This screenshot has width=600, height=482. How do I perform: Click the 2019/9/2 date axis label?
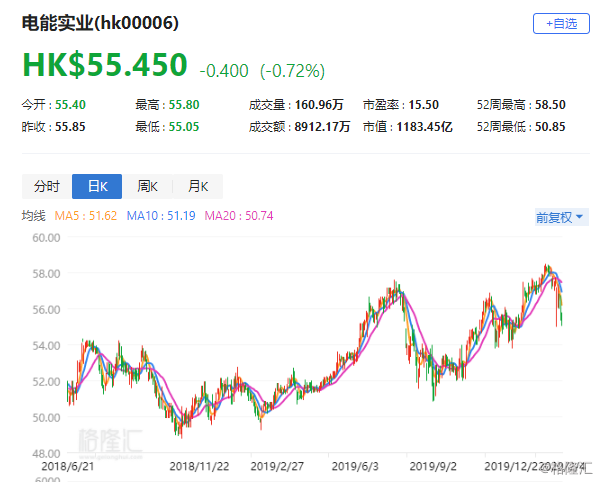(x=433, y=466)
